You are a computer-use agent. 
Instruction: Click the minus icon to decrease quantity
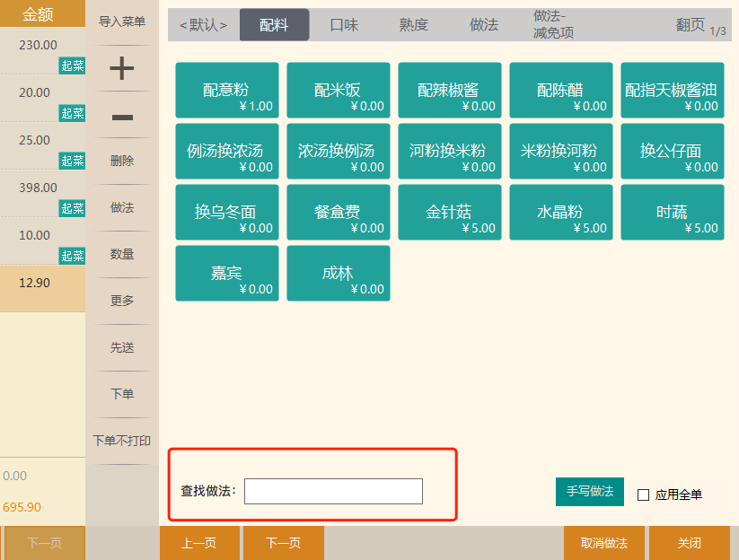coord(122,117)
